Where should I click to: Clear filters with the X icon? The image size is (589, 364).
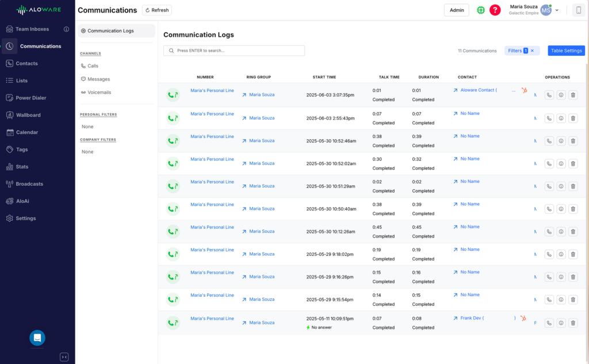(532, 51)
